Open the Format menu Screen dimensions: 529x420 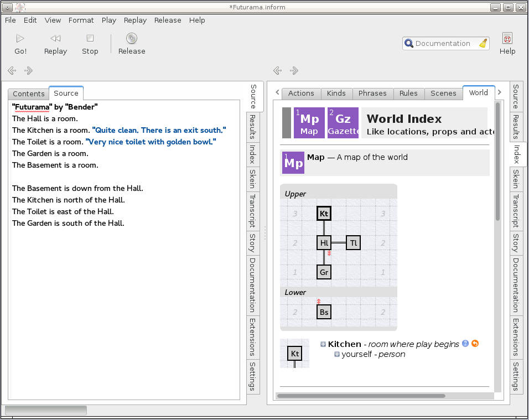(x=81, y=20)
